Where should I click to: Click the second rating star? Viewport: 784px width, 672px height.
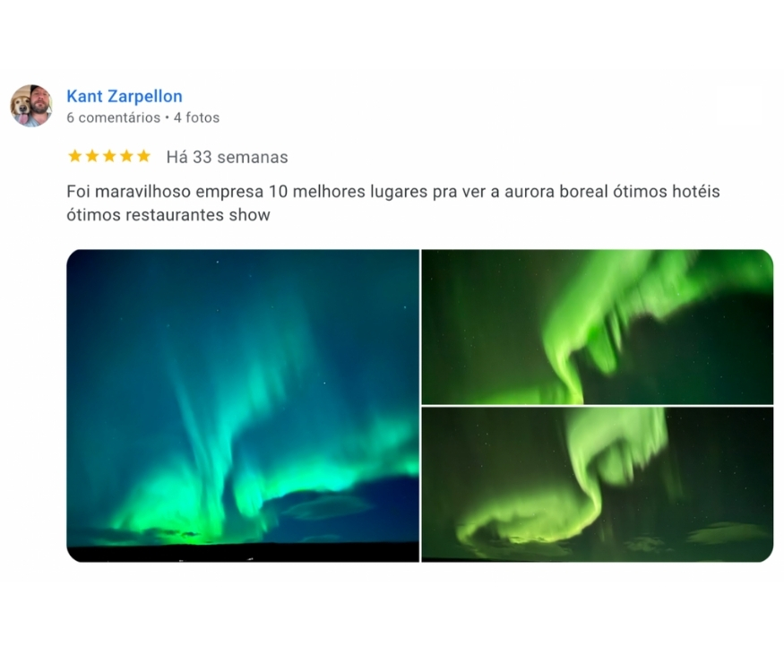pos(92,156)
